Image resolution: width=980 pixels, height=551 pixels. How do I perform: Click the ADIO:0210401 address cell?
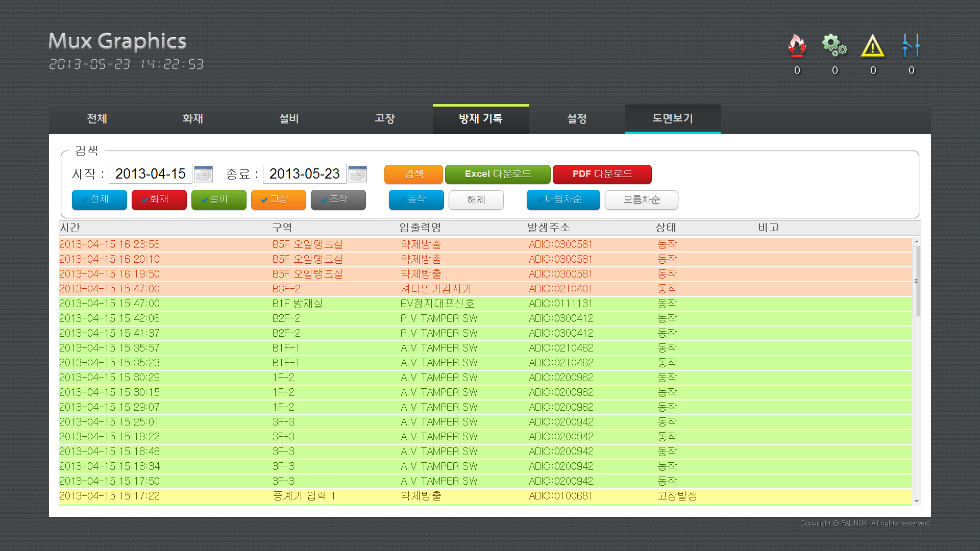click(560, 289)
